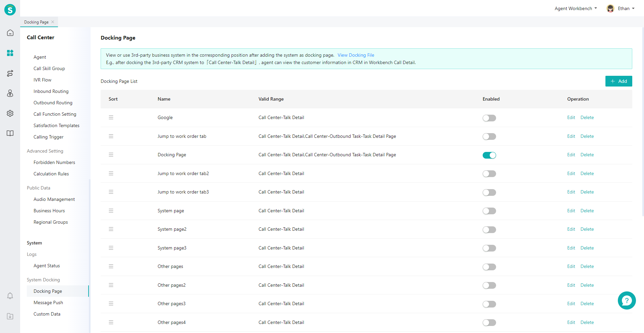Enable the Jump to work order tab2 toggle
Screen dimensions: 644x333
point(489,174)
